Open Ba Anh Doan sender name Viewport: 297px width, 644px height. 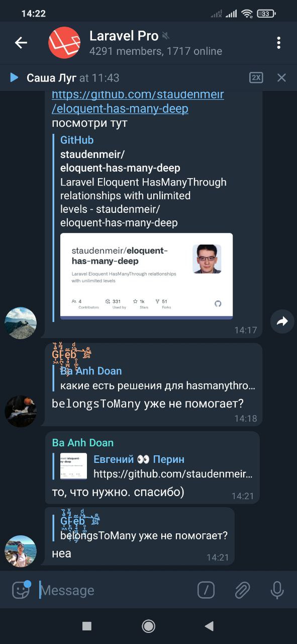(83, 443)
